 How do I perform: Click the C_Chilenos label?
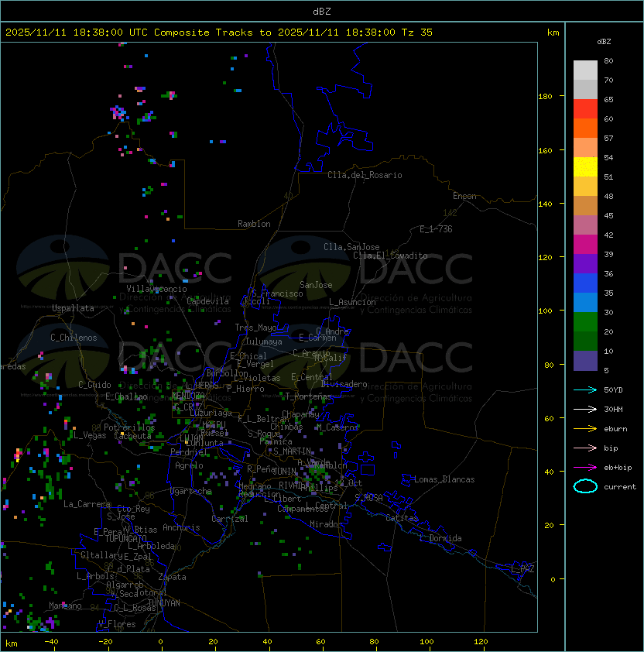74,338
